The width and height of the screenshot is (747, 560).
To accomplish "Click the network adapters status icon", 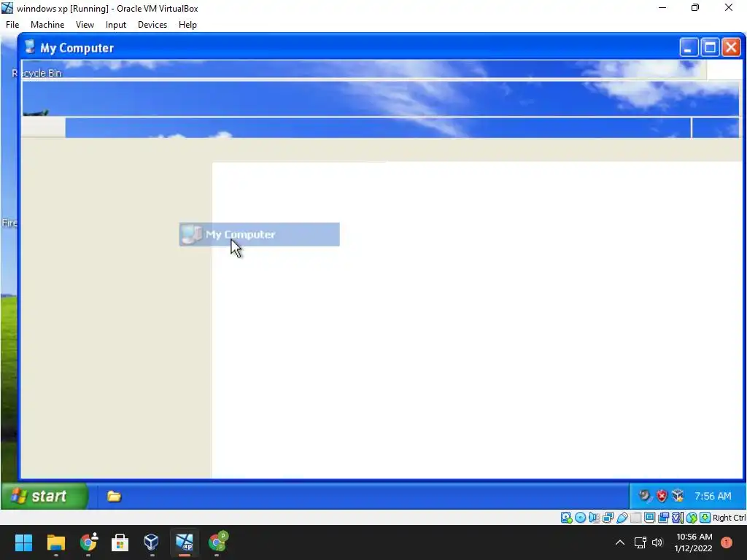I will click(608, 518).
